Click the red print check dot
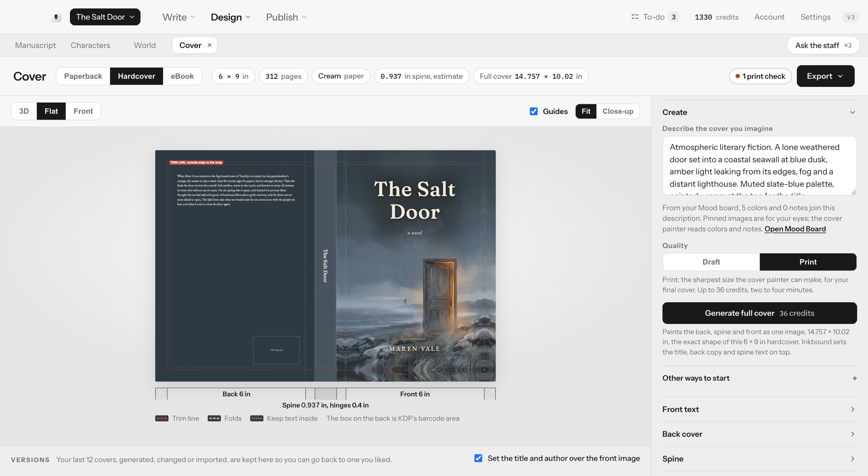The width and height of the screenshot is (868, 476). pyautogui.click(x=737, y=76)
